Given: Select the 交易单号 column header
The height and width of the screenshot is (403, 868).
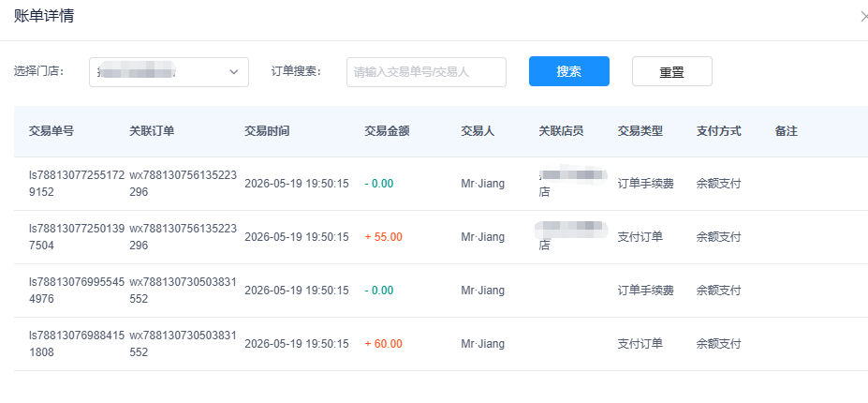Looking at the screenshot, I should point(51,131).
